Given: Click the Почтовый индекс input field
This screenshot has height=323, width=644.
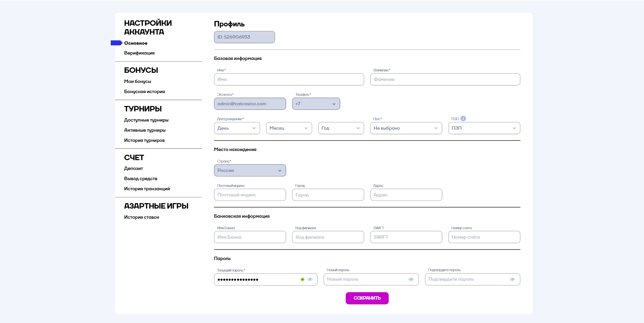Looking at the screenshot, I should click(250, 195).
